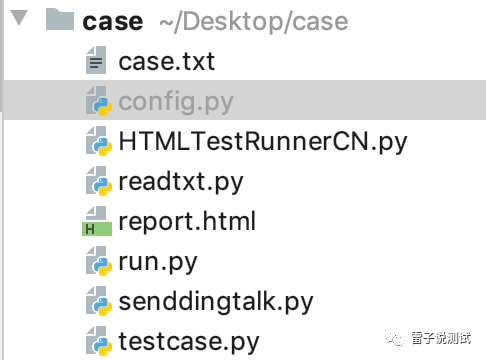This screenshot has height=360, width=486.
Task: Click the case folder icon
Action: [60, 20]
